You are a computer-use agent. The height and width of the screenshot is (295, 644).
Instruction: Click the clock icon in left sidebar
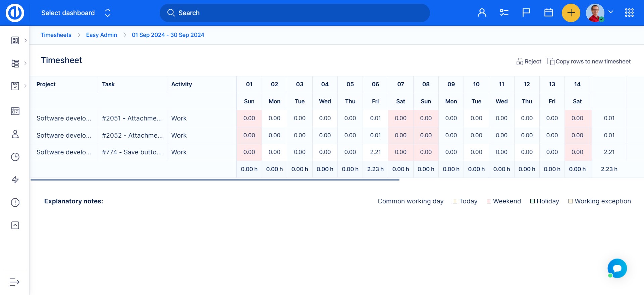[x=15, y=157]
